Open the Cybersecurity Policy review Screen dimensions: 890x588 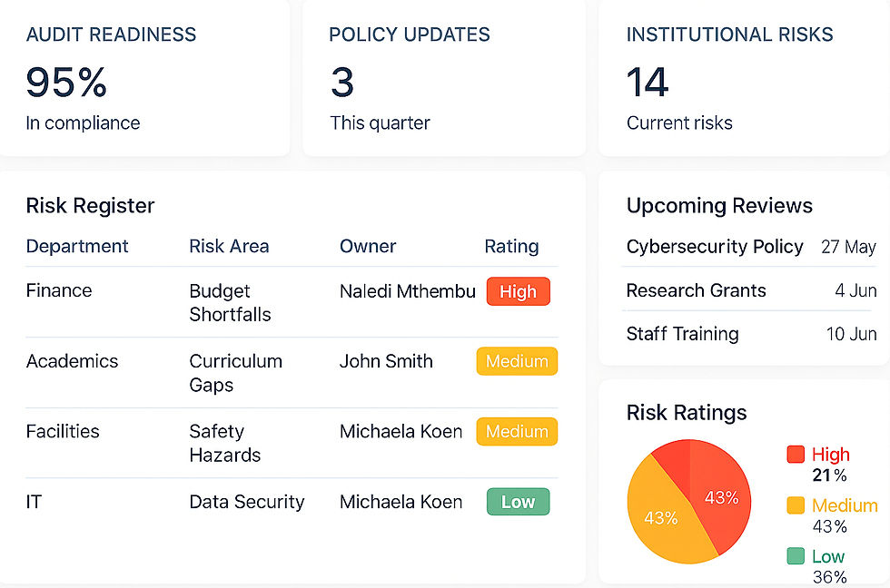[x=715, y=247]
